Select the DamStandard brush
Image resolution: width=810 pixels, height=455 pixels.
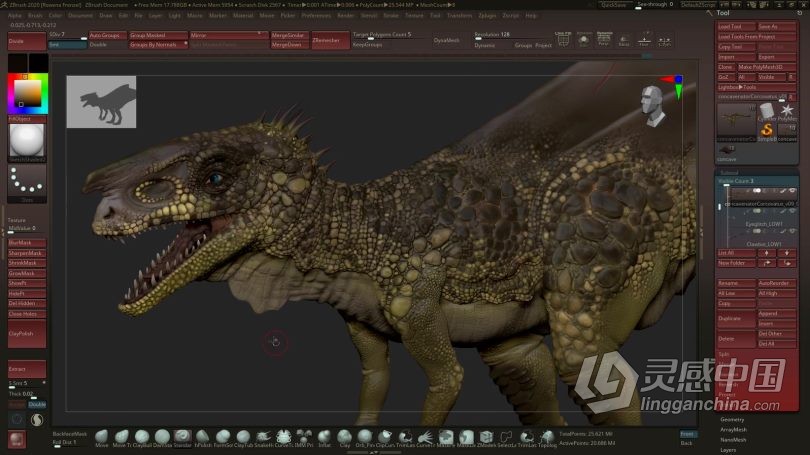coord(162,438)
